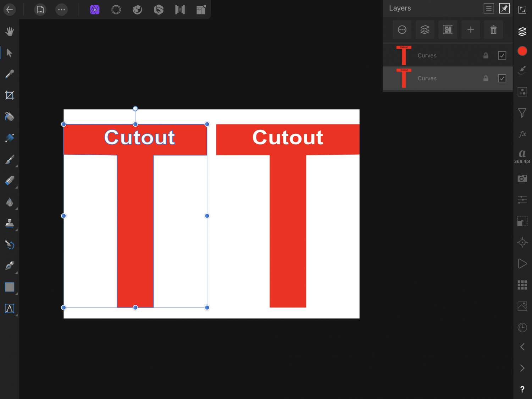The image size is (532, 399).
Task: Open the Macros play-triangle studio
Action: coord(522,264)
